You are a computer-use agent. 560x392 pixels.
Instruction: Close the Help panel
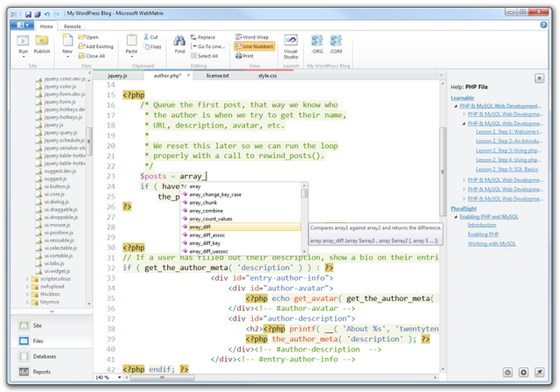(539, 78)
